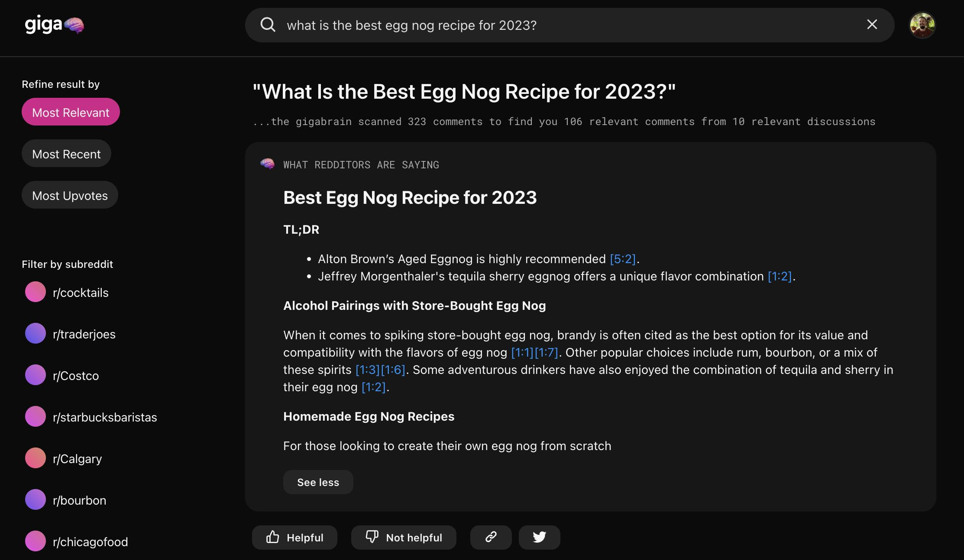Copy link with the chain icon button
Image resolution: width=964 pixels, height=560 pixels.
tap(491, 537)
